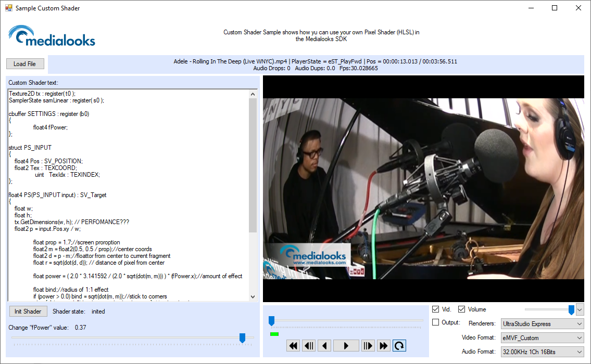Image resolution: width=591 pixels, height=364 pixels.
Task: Click the Medialooks logo
Action: pos(52,36)
